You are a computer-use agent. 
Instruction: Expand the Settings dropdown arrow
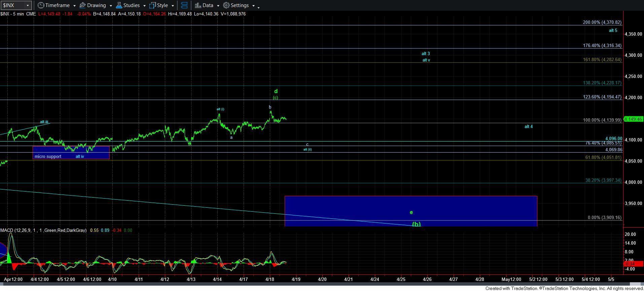point(253,6)
